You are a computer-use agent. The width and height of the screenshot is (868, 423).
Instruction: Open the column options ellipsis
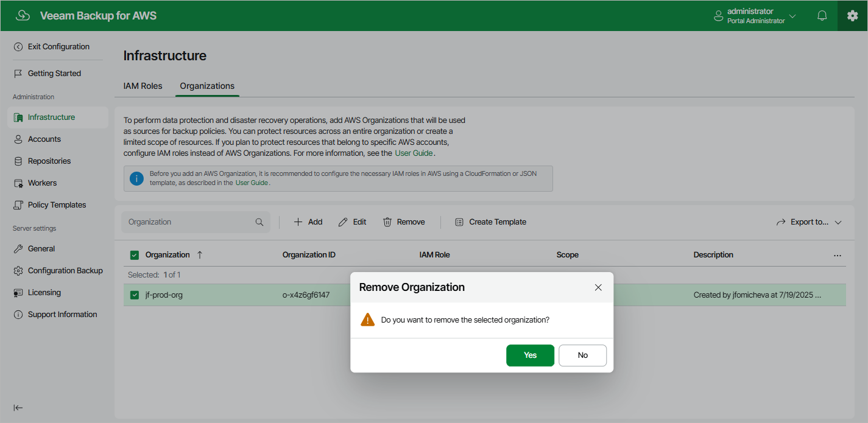[838, 256]
